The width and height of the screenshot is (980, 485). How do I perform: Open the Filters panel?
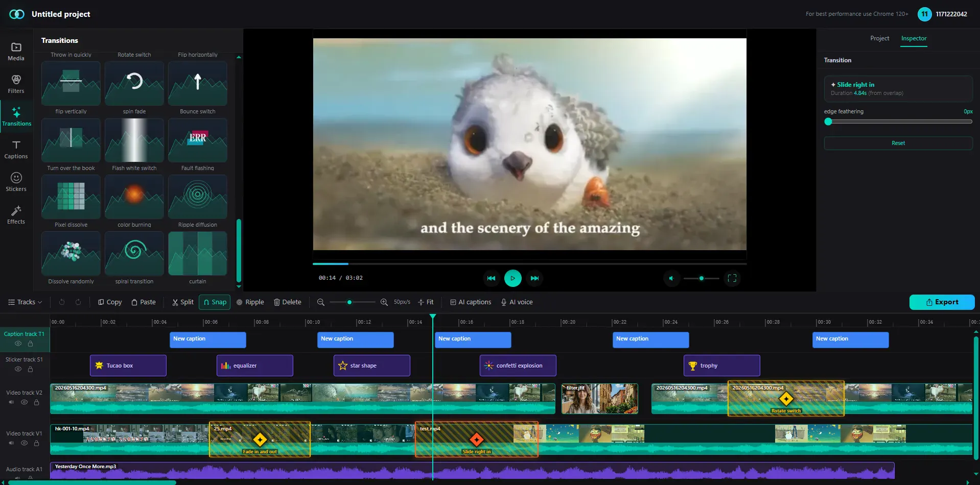(16, 84)
